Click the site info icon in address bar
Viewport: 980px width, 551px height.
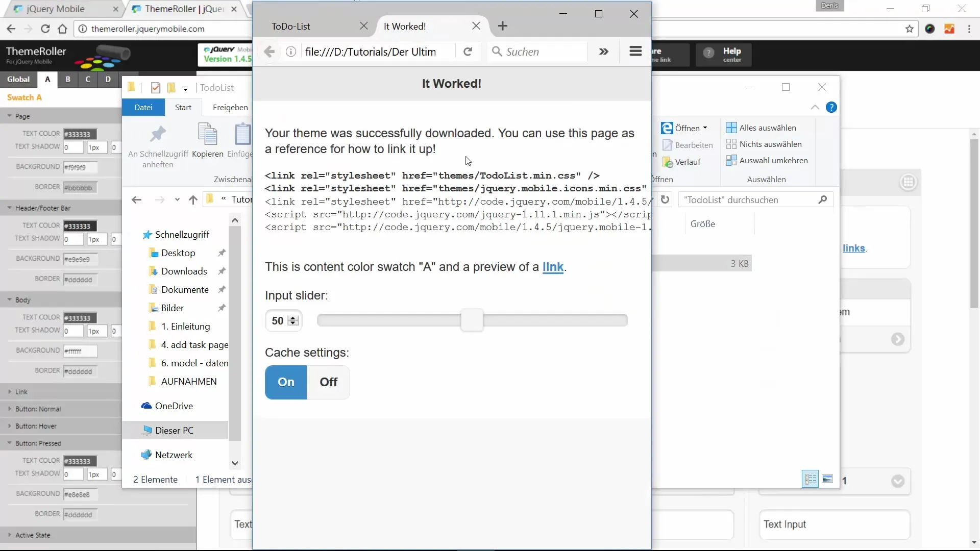[291, 52]
